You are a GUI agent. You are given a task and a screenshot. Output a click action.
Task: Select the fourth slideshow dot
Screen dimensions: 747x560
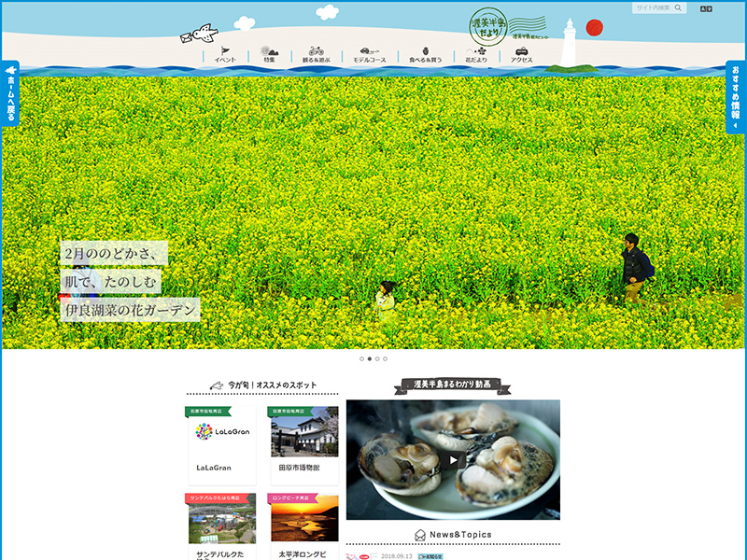click(385, 358)
